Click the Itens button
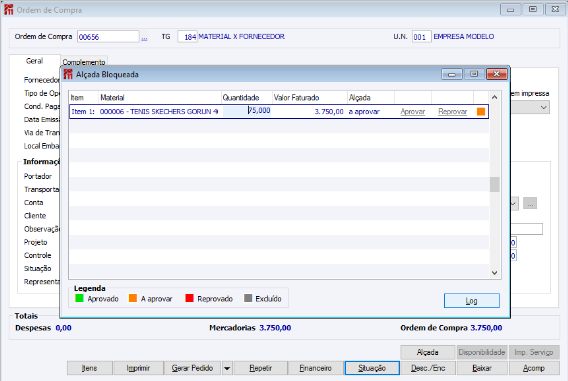 pyautogui.click(x=89, y=368)
